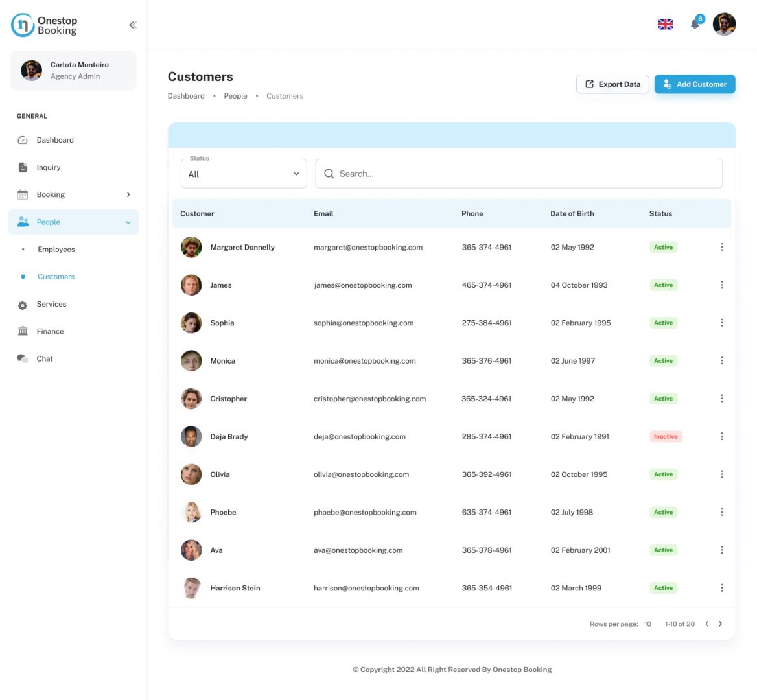Viewport: 757px width, 700px height.
Task: Go to next page of customers
Action: (720, 624)
